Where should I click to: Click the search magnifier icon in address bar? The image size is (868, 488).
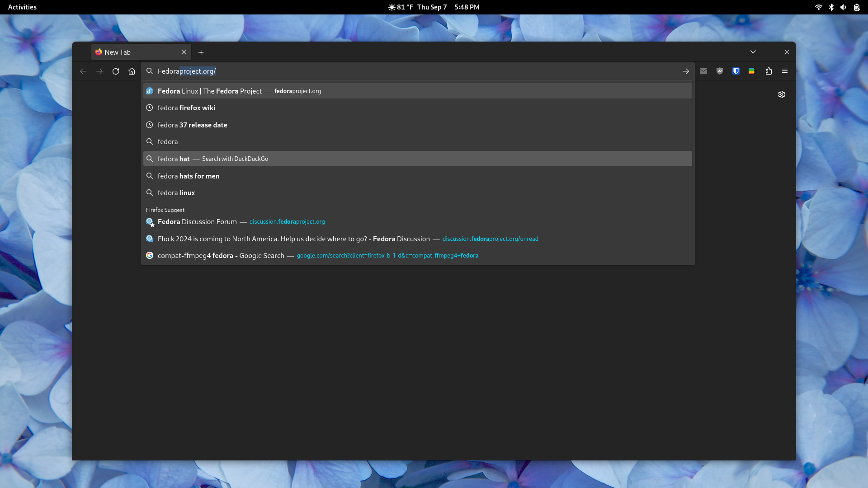pos(150,71)
